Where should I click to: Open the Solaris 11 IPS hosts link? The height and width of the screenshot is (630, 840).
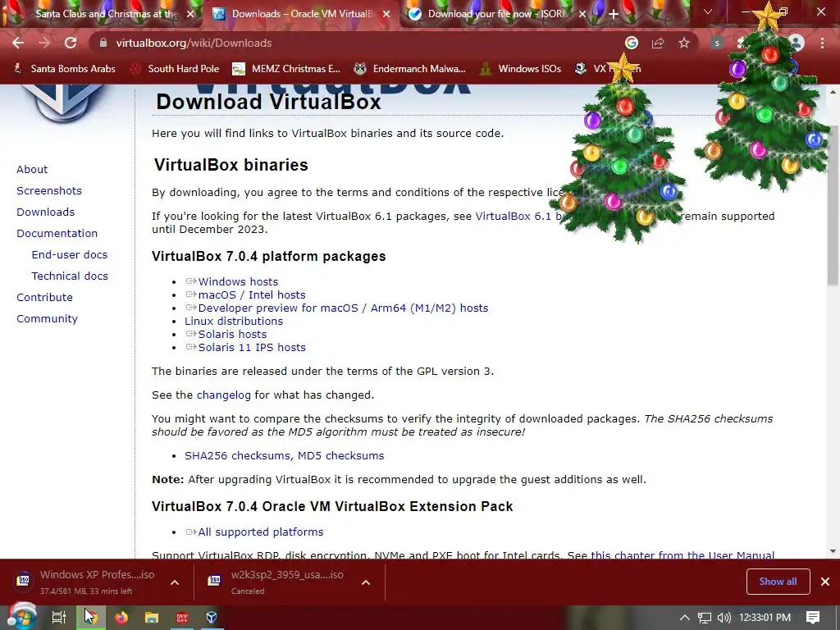(252, 348)
